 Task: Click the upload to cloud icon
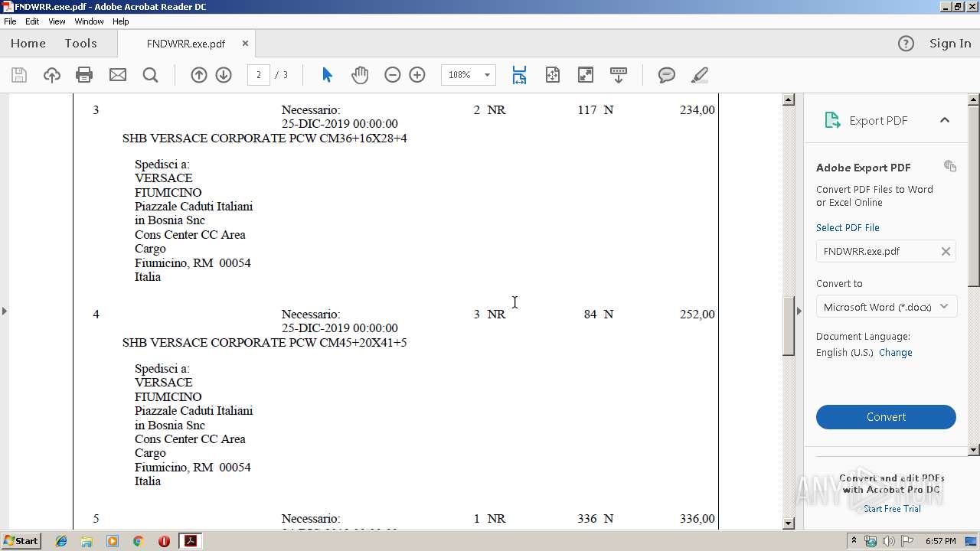click(51, 75)
